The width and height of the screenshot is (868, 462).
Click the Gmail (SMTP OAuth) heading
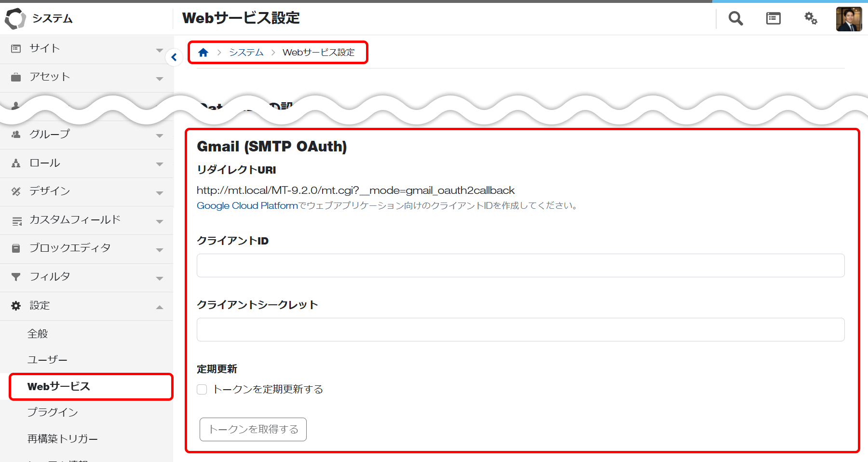click(272, 146)
